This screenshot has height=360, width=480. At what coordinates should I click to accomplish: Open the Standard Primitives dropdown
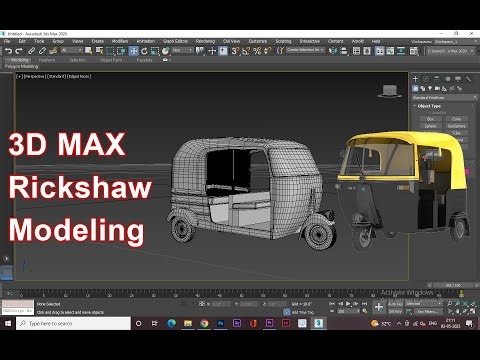[x=445, y=98]
